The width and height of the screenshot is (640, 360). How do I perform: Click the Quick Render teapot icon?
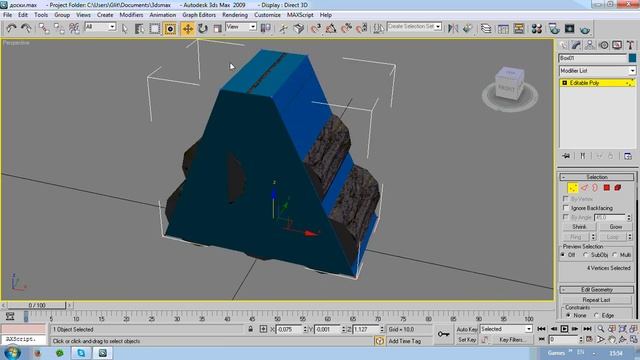tap(585, 29)
